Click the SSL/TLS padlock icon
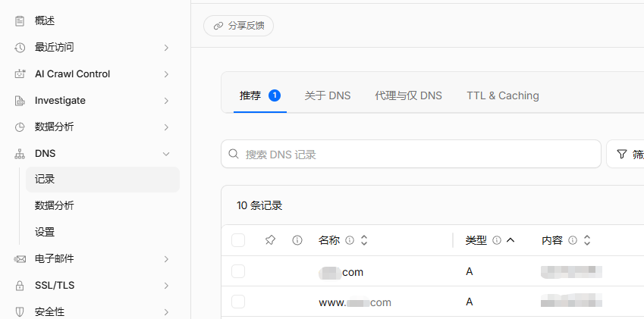 20,286
